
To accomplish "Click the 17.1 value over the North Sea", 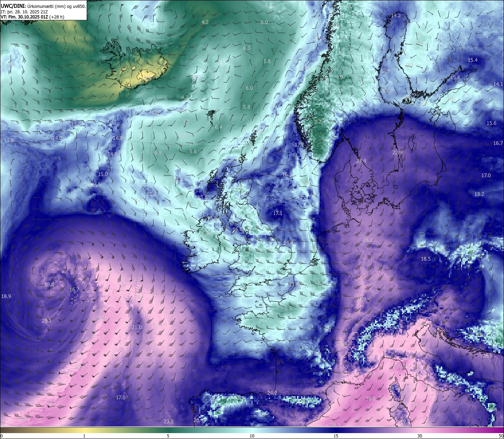I will point(278,213).
